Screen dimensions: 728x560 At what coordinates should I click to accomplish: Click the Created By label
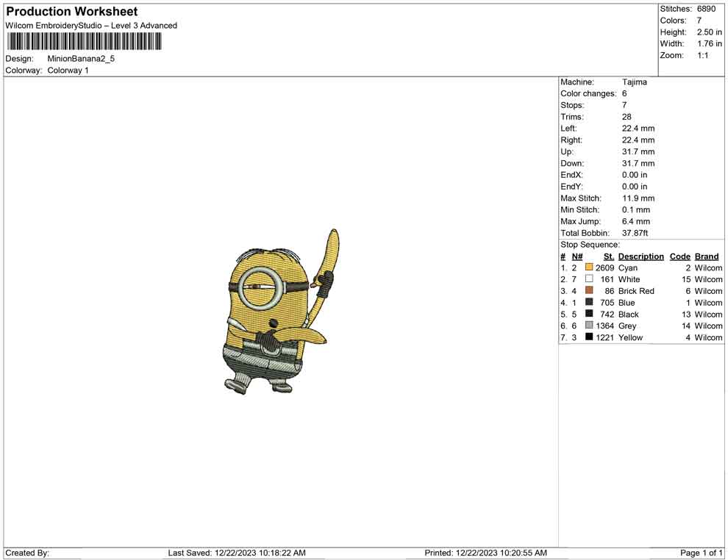coord(27,553)
